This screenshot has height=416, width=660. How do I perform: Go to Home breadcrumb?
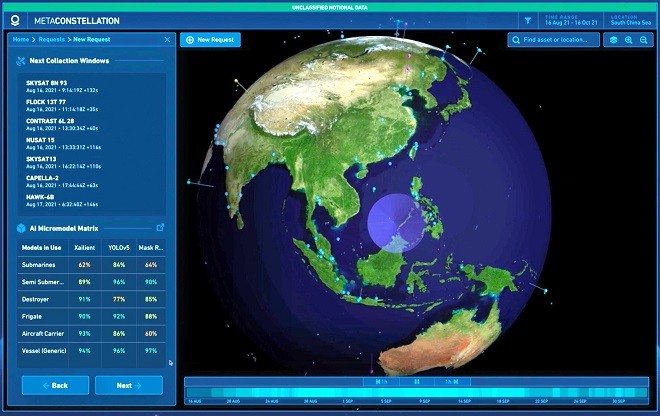coord(21,40)
